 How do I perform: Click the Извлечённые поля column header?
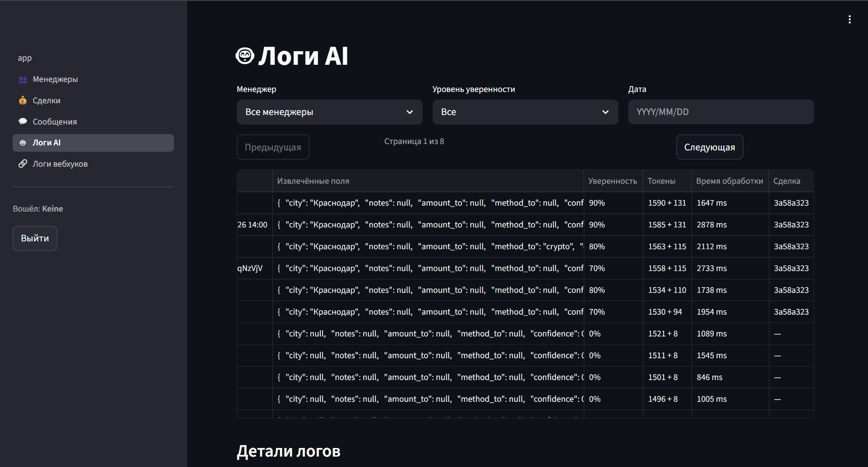(313, 181)
